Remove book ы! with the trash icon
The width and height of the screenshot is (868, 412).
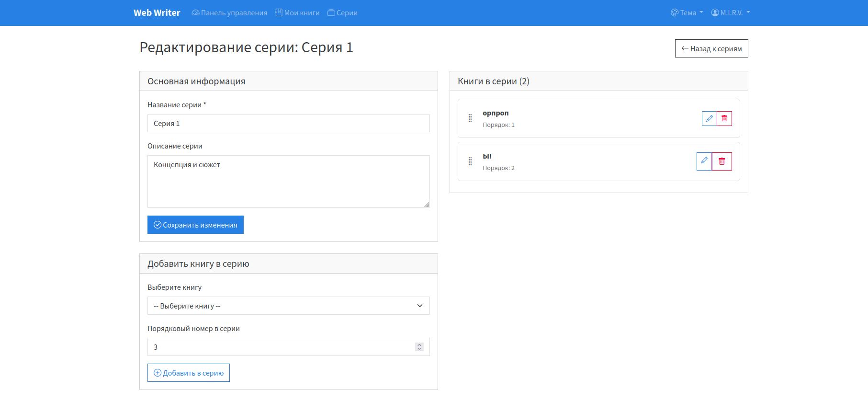(722, 161)
